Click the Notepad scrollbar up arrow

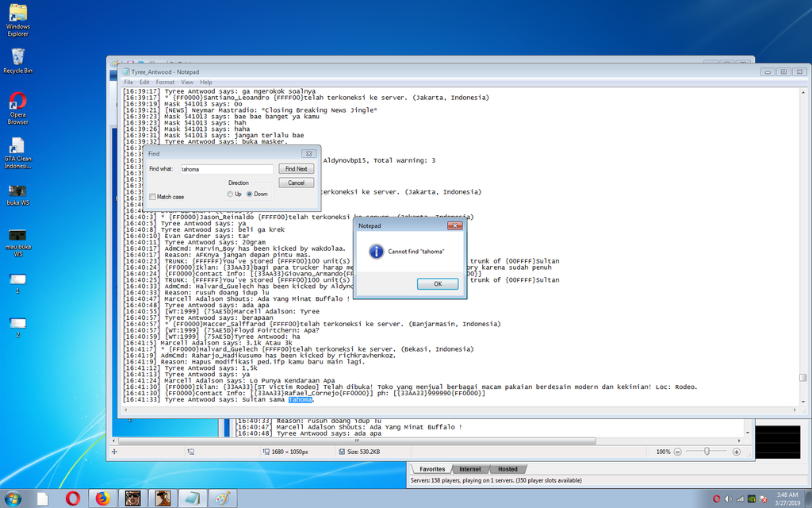[802, 93]
